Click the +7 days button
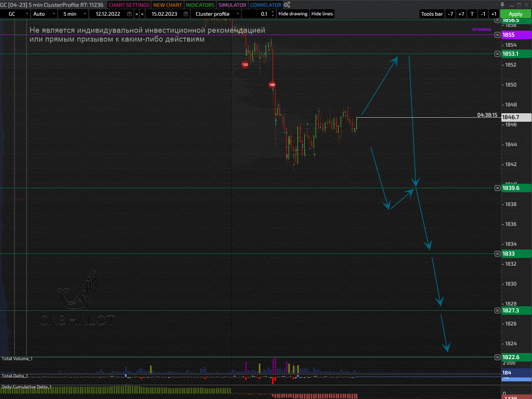 [461, 14]
